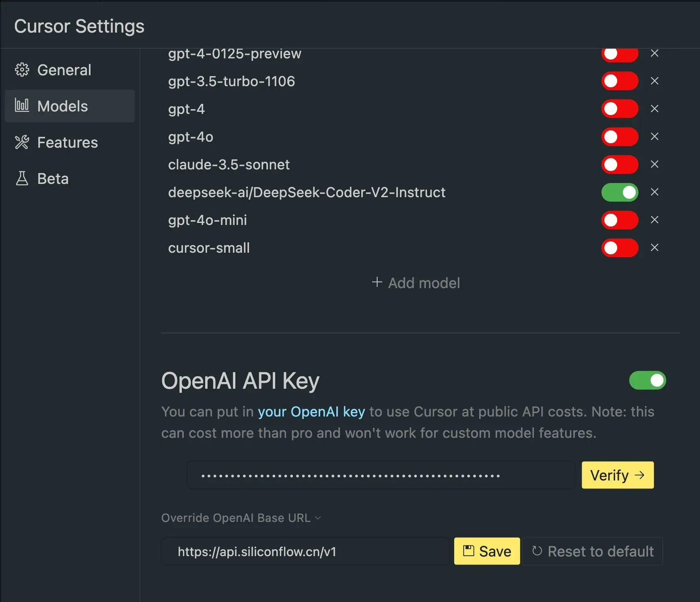Screen dimensions: 700x602
Task: Click the plus icon beside Add model
Action: click(377, 282)
